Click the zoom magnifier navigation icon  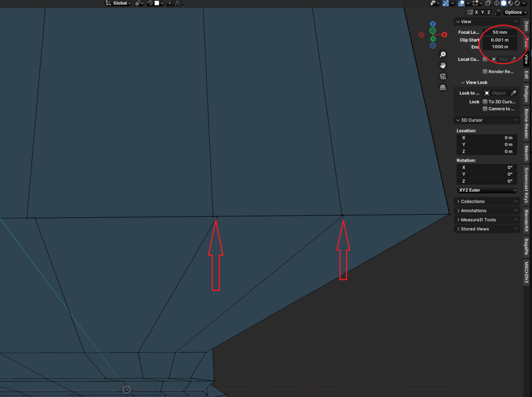[443, 54]
